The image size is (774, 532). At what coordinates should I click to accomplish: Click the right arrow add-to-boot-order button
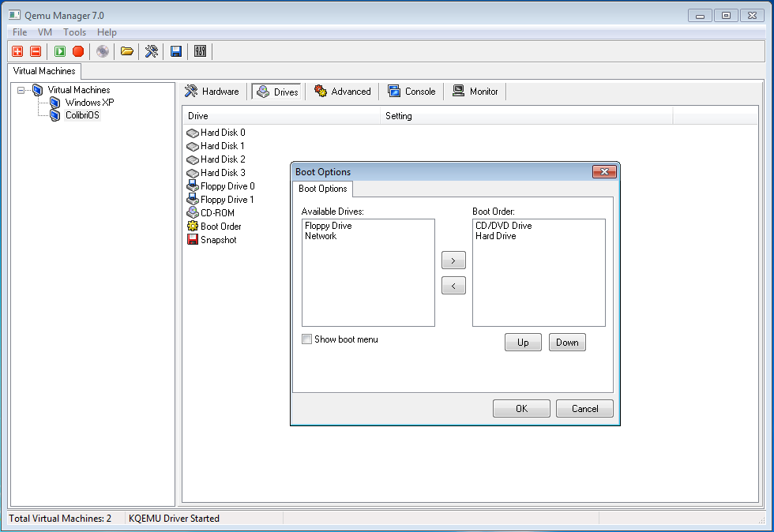(x=453, y=260)
